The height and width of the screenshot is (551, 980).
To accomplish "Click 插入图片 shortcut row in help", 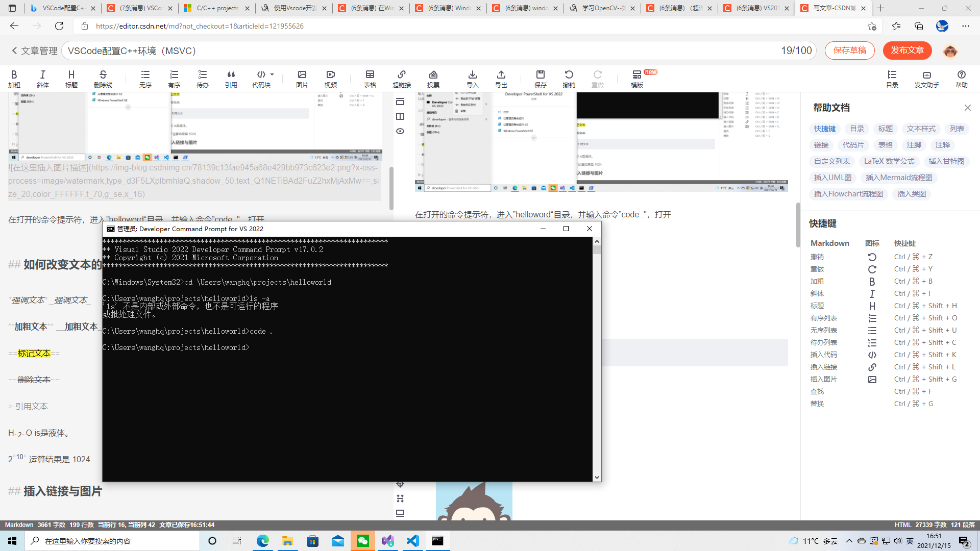I will click(x=887, y=379).
